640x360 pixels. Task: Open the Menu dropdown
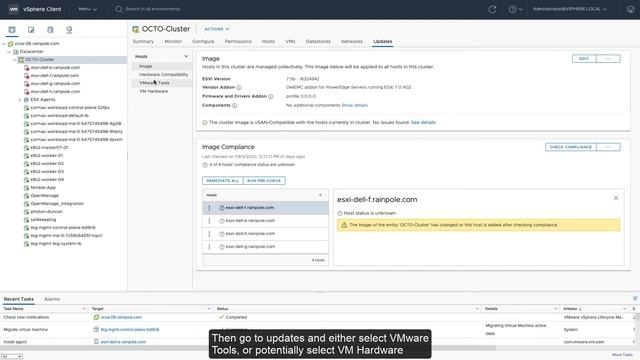(x=87, y=9)
